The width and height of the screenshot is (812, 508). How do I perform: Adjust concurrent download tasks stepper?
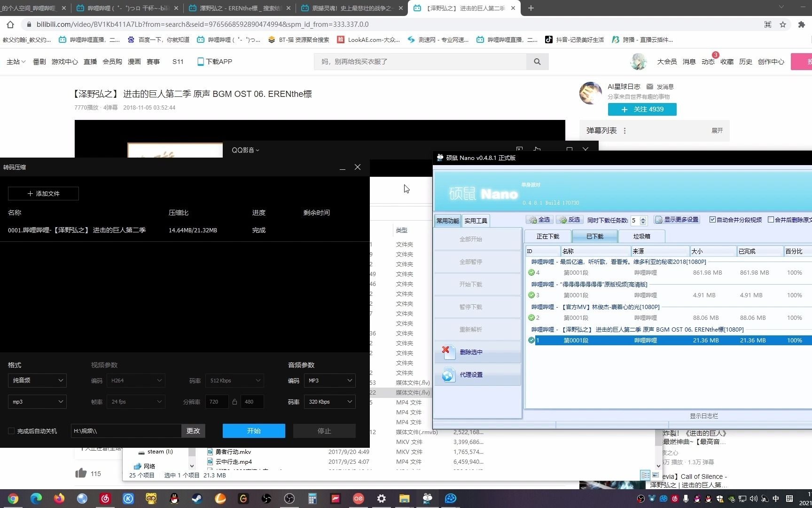pos(643,220)
